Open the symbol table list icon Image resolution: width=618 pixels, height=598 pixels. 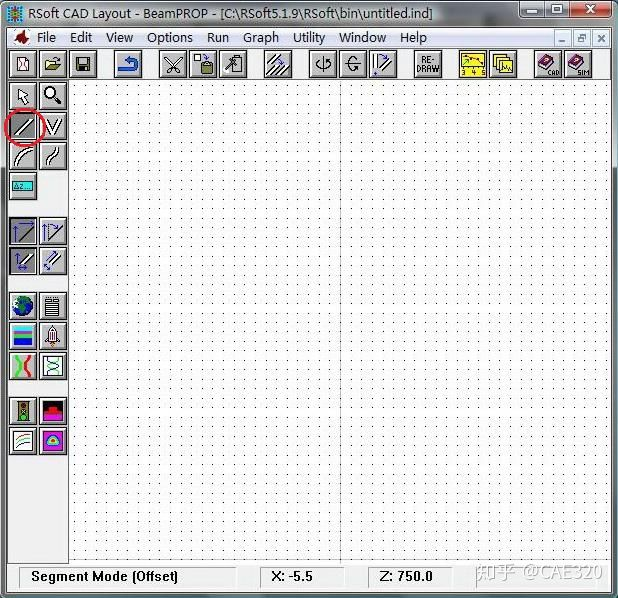pyautogui.click(x=53, y=306)
